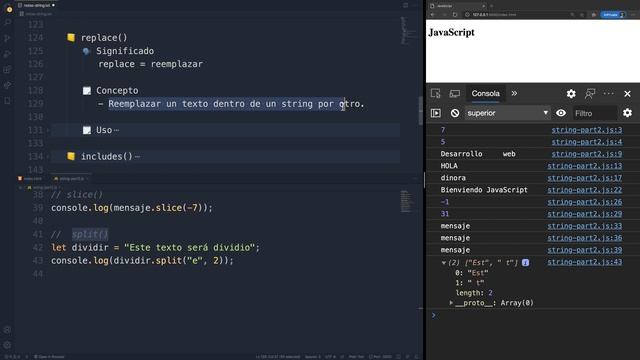Screen dimensions: 640x360
Task: Select the inspect element tool in DevTools
Action: click(436, 93)
